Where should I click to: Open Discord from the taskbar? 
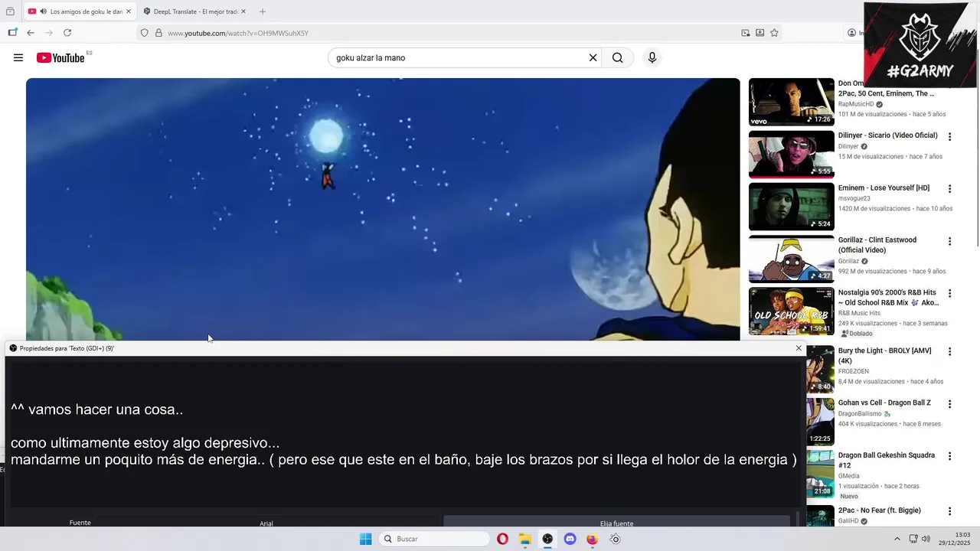point(570,539)
